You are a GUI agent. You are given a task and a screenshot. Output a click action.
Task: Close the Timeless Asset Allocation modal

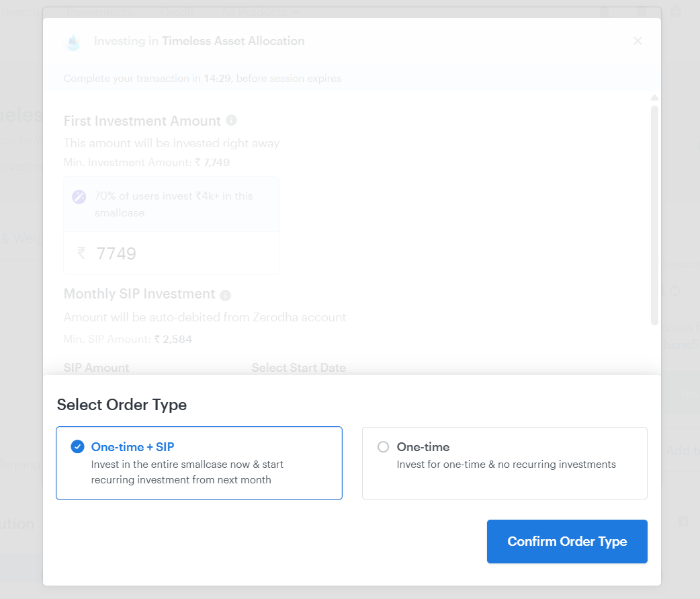click(638, 40)
